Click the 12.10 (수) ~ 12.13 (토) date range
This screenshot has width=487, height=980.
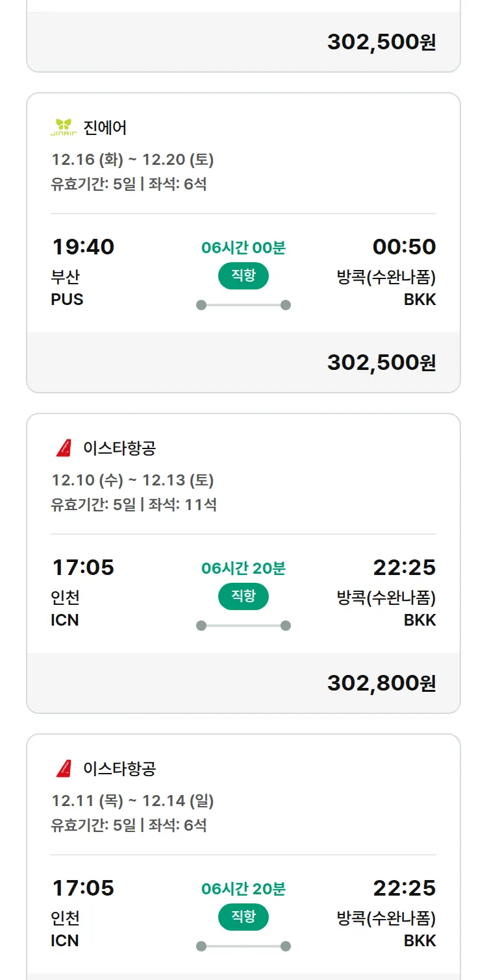point(132,480)
